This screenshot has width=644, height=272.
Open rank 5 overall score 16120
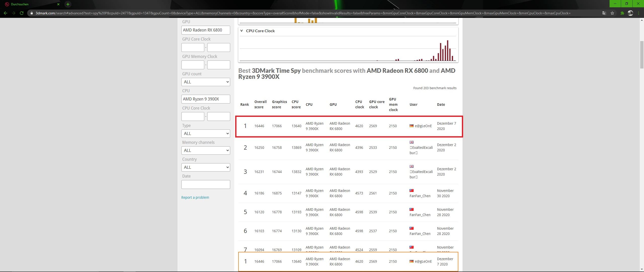[259, 212]
